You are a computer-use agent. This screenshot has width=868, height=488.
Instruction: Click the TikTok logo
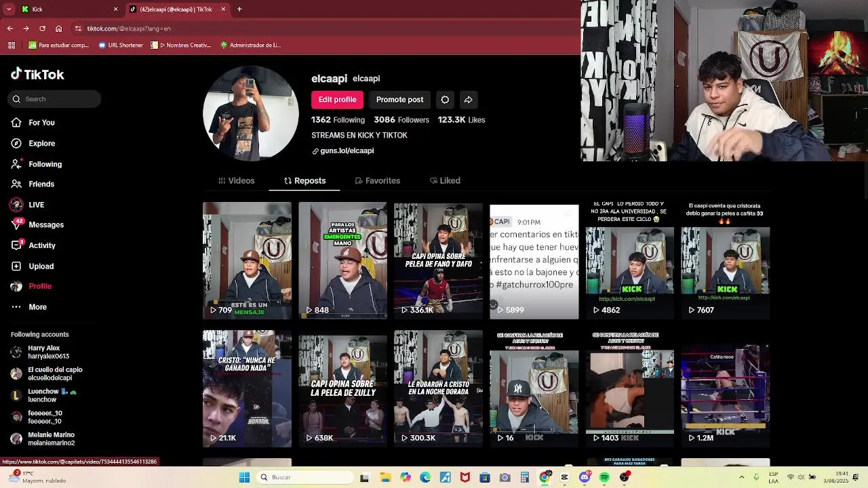point(37,75)
